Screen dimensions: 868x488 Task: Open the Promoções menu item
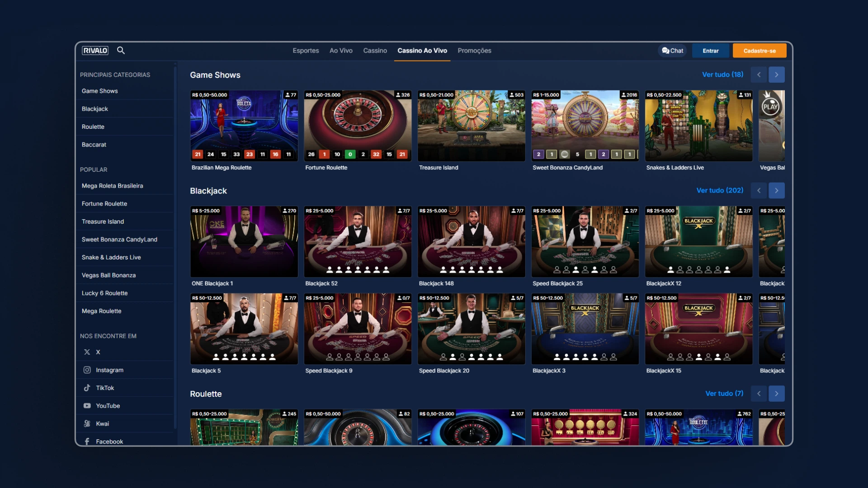[474, 51]
